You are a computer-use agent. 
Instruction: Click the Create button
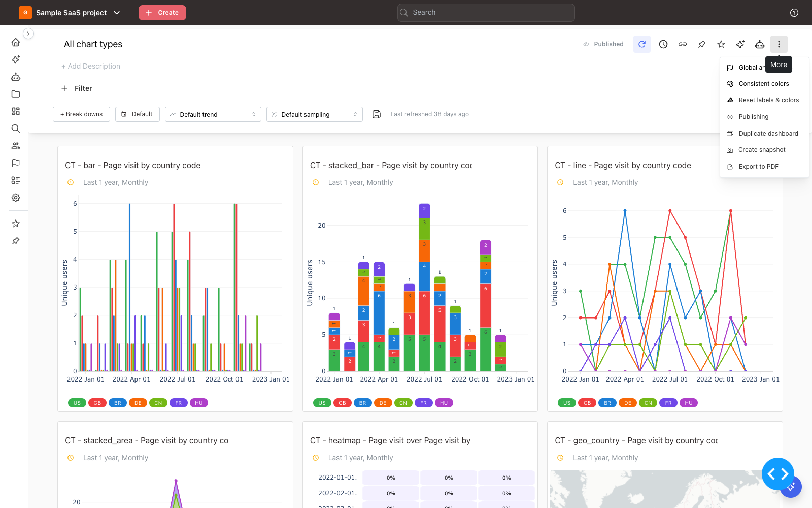pyautogui.click(x=162, y=13)
